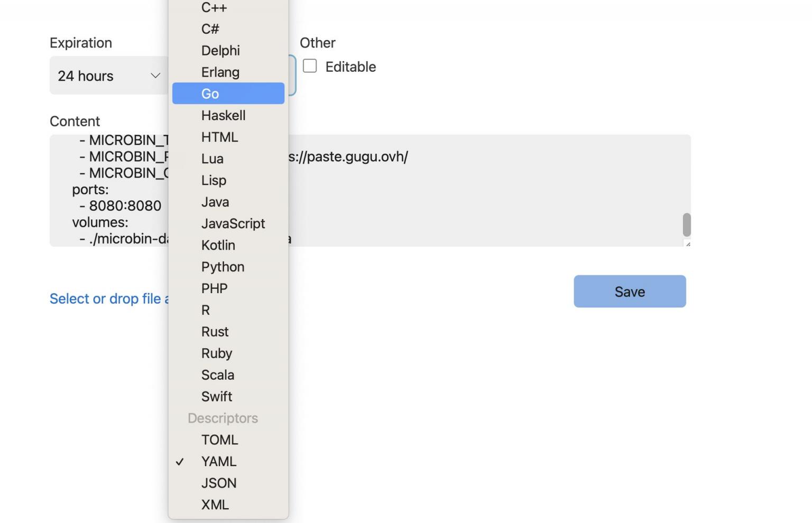The image size is (812, 523).
Task: Select Go from the syntax list
Action: click(228, 94)
